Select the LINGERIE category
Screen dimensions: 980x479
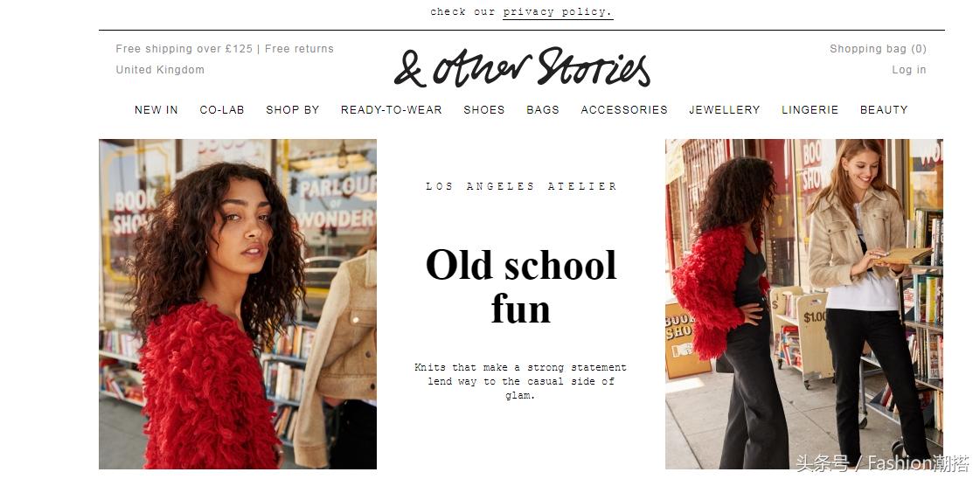[x=810, y=110]
